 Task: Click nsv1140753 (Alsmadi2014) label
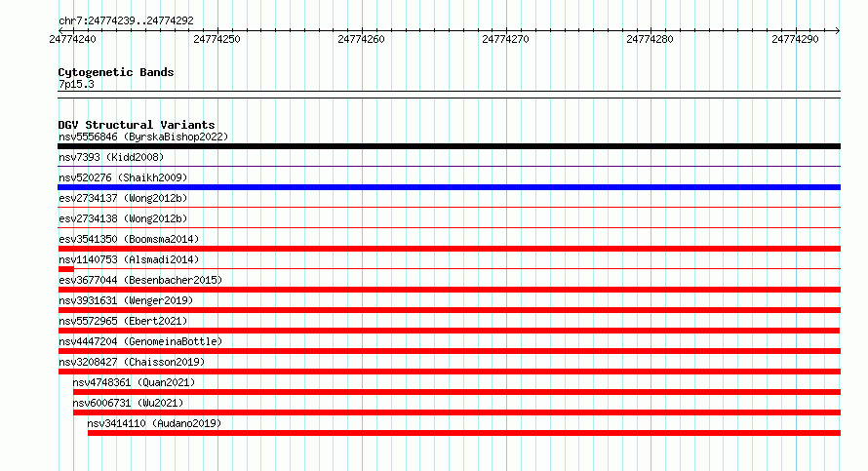pos(129,259)
